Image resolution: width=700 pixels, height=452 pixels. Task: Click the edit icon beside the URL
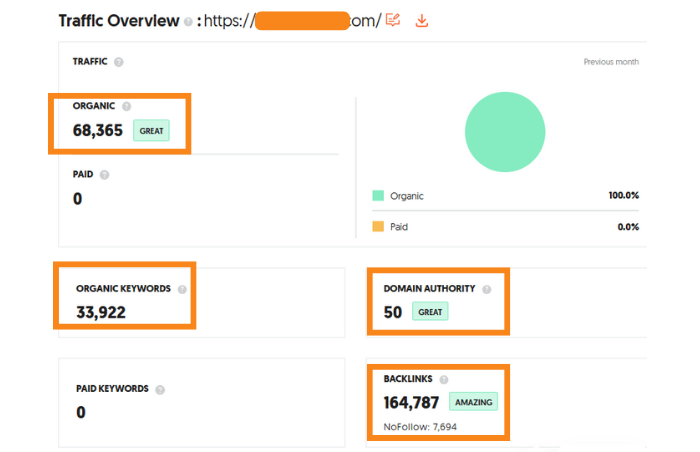tap(393, 20)
